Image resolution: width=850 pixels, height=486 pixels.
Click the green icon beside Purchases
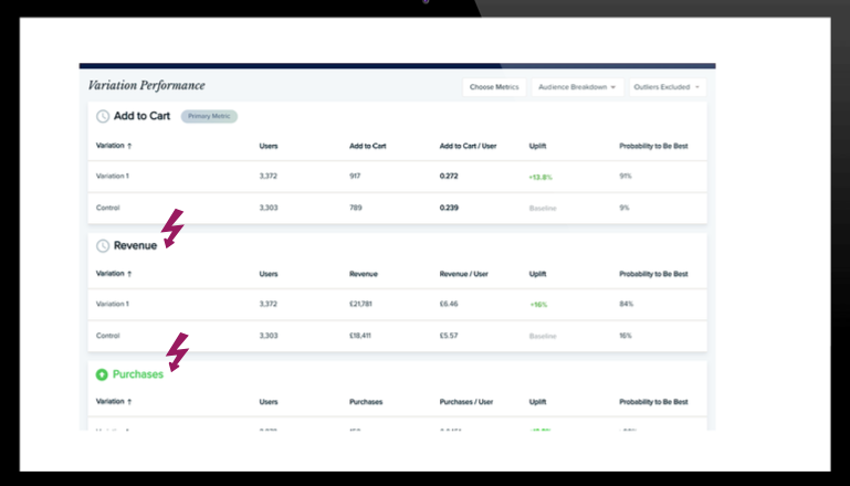[102, 375]
